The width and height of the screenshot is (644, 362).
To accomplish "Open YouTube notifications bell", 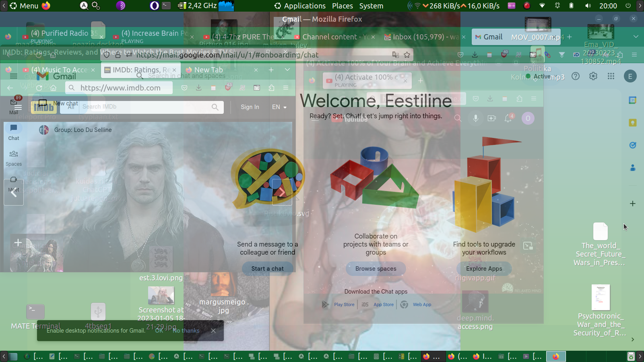I will 508,118.
